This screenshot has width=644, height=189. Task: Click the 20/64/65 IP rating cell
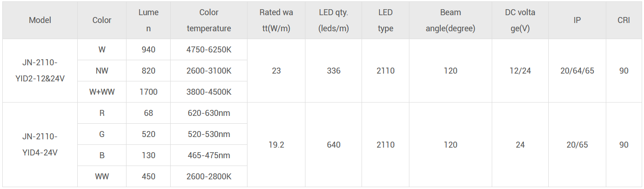(577, 71)
